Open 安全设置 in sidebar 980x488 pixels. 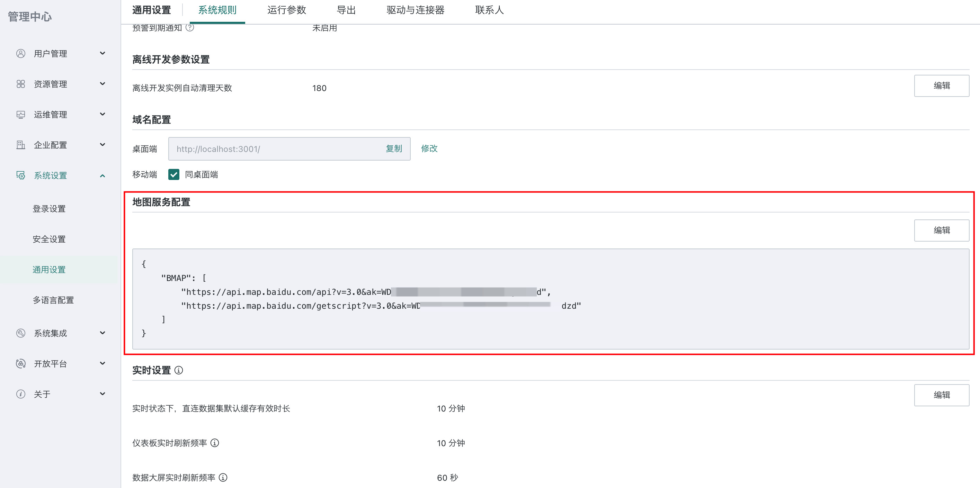pos(49,239)
